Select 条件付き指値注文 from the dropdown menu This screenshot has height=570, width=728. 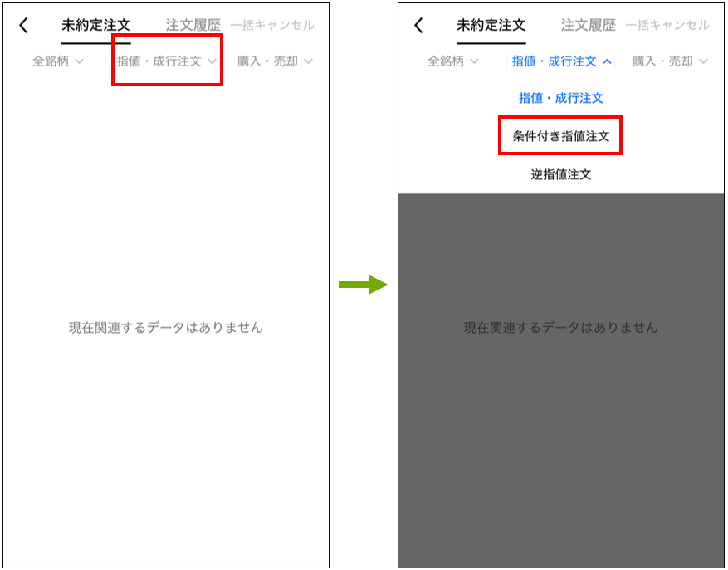point(560,135)
